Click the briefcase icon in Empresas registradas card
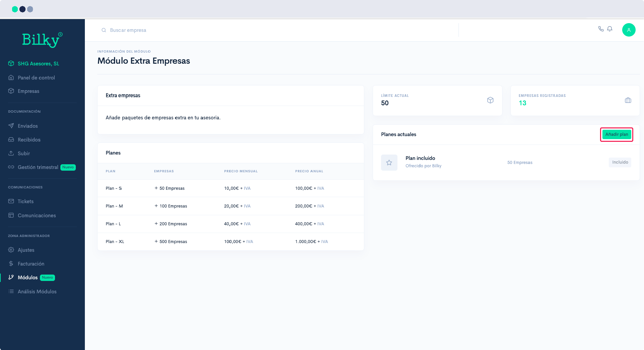The width and height of the screenshot is (644, 350). (x=628, y=100)
